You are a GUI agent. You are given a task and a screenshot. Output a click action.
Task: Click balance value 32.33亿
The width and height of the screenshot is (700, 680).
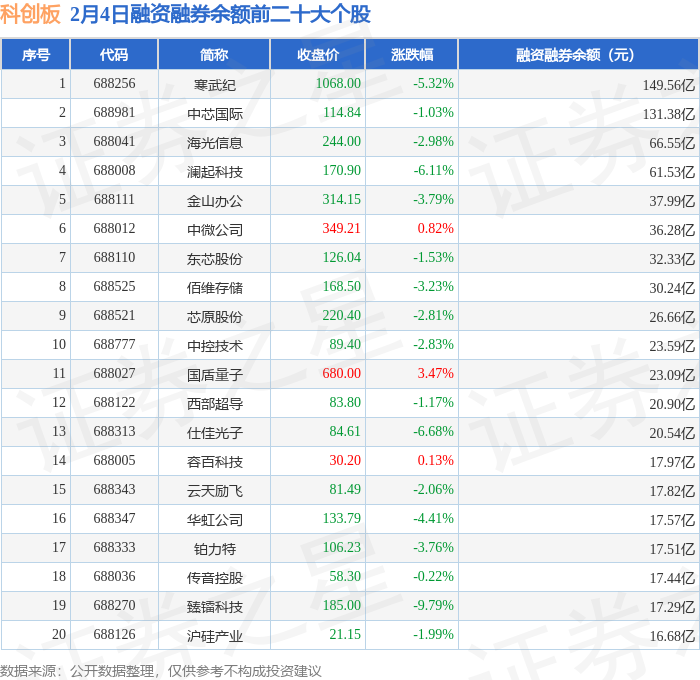[672, 259]
